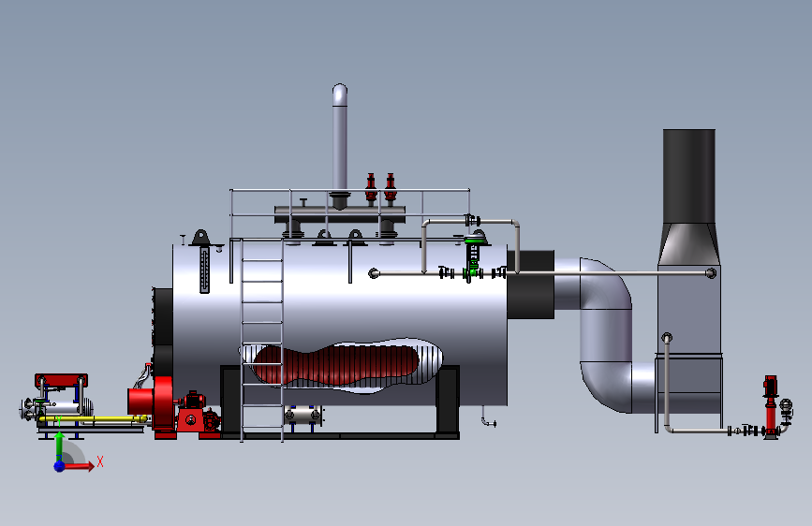The height and width of the screenshot is (526, 812).
Task: Click the red X axis label of the triad
Action: point(100,461)
